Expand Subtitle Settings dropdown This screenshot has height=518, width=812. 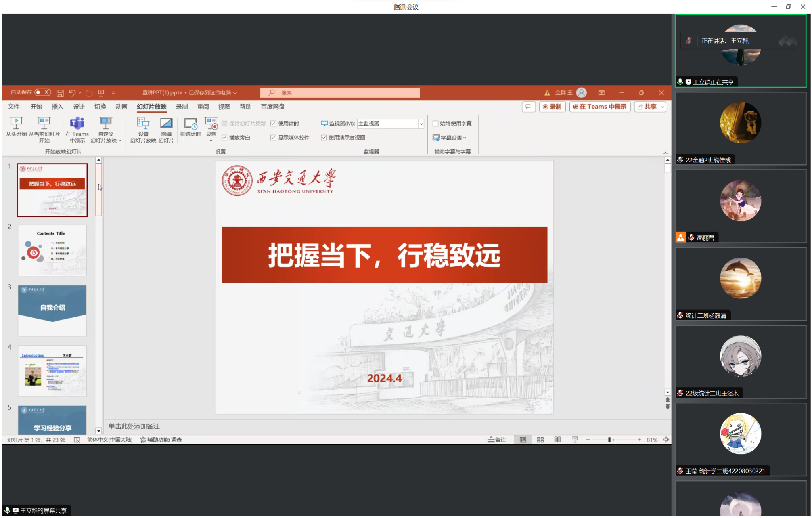point(453,138)
